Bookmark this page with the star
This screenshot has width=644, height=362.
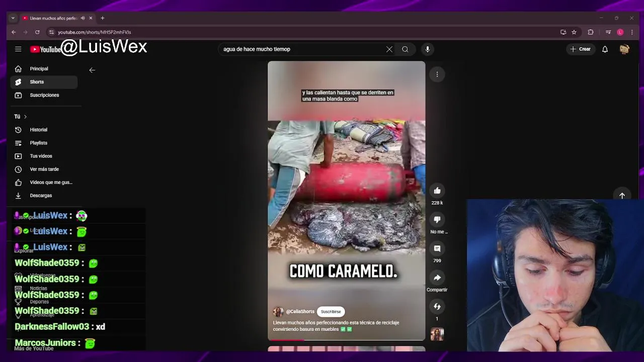[x=574, y=32]
